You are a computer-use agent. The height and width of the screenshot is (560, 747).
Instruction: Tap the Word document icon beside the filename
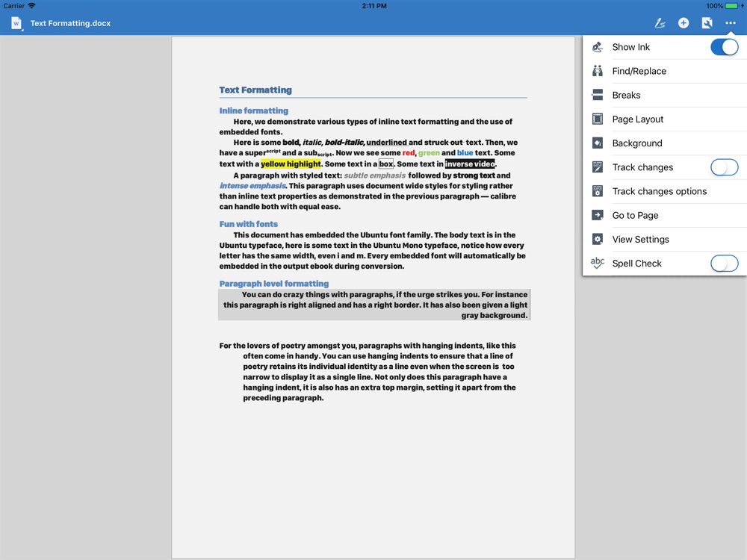(16, 23)
